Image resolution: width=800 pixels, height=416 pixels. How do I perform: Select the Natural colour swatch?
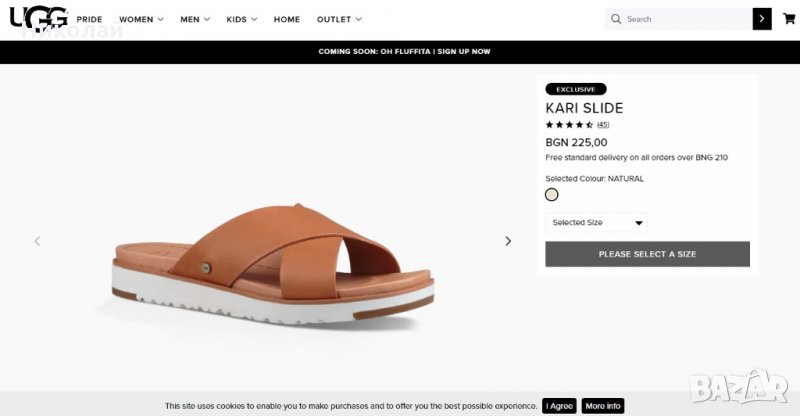click(x=552, y=194)
